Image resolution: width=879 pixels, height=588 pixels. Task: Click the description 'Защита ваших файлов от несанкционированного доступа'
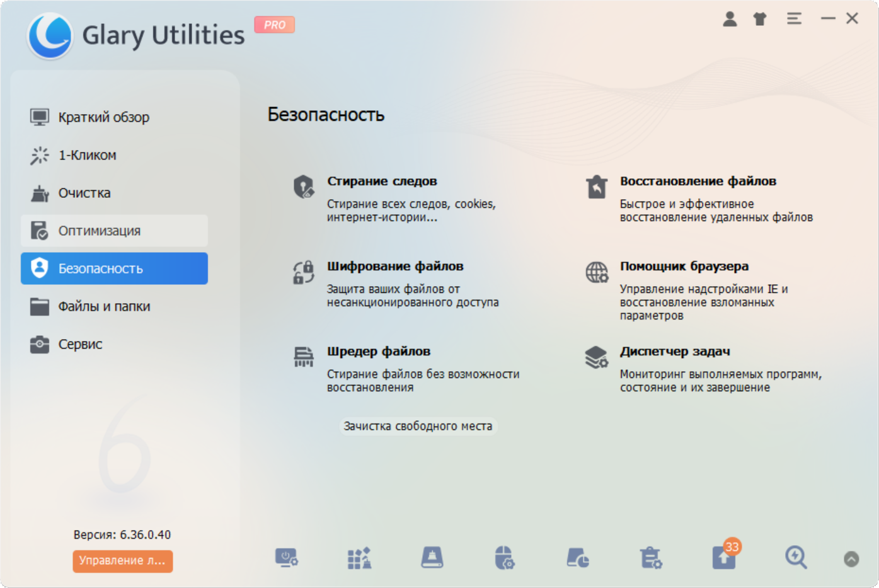(413, 296)
